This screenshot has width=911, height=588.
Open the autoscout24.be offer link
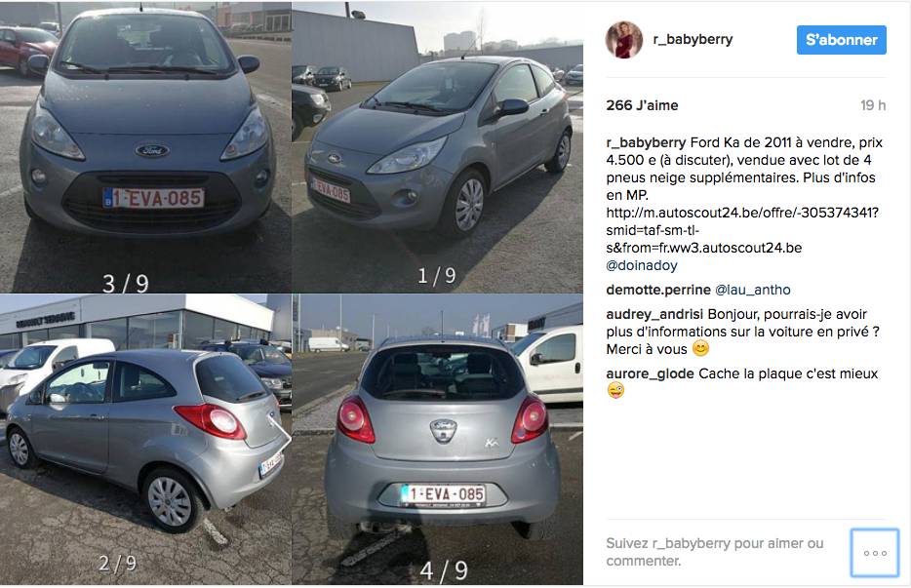[742, 230]
